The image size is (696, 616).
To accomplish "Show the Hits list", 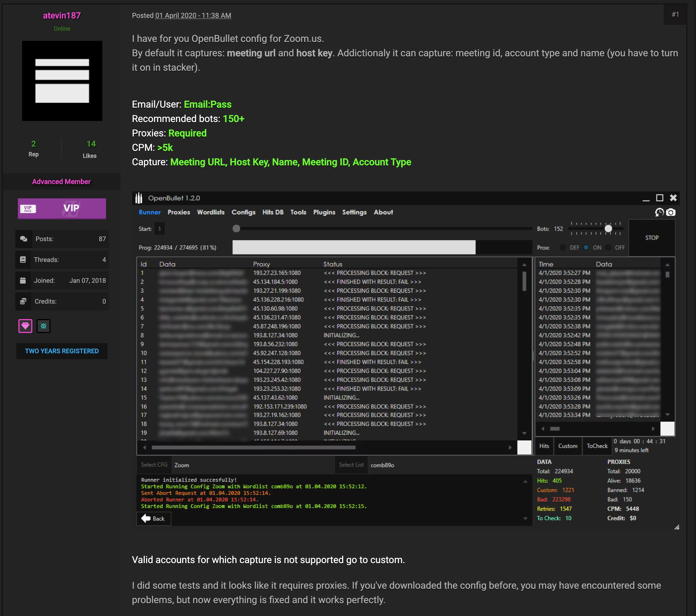I will (544, 446).
